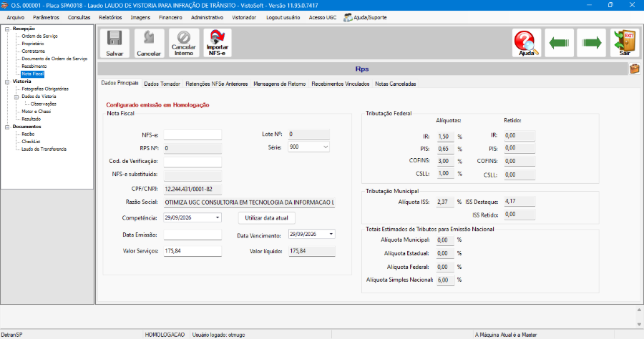Advance with the right green arrow
The image size is (644, 339).
coord(592,43)
